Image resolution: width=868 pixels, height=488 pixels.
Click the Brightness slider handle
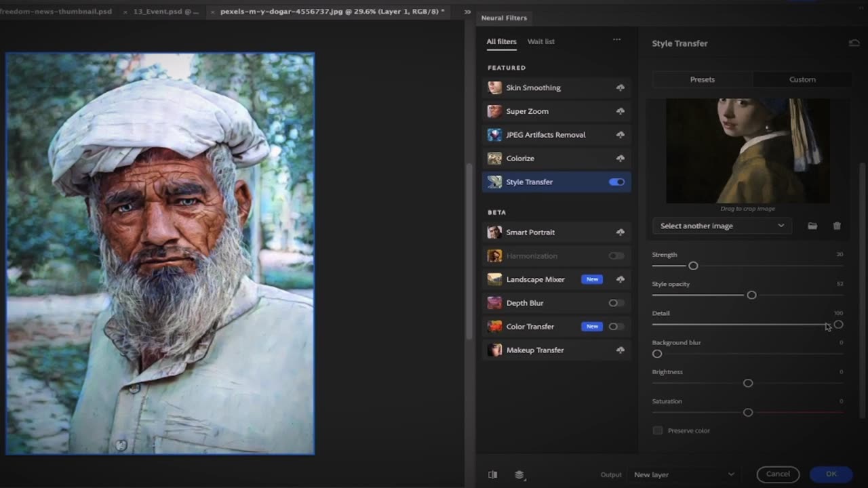pyautogui.click(x=748, y=383)
